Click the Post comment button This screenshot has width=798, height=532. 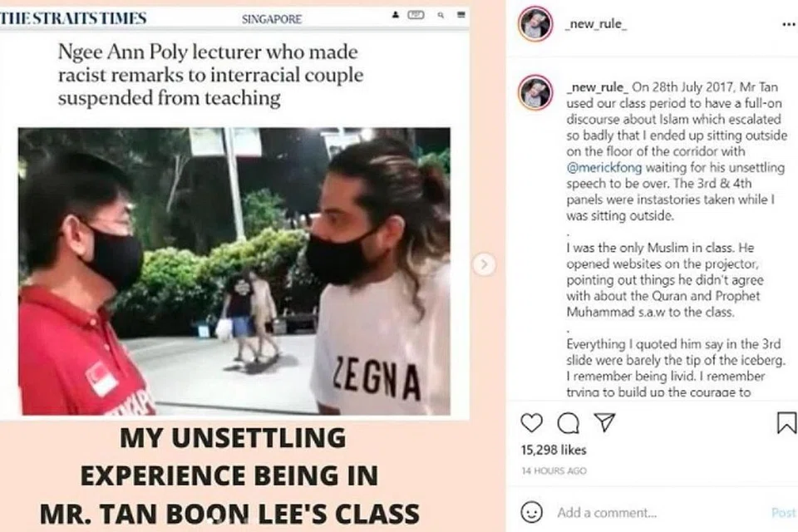784,513
